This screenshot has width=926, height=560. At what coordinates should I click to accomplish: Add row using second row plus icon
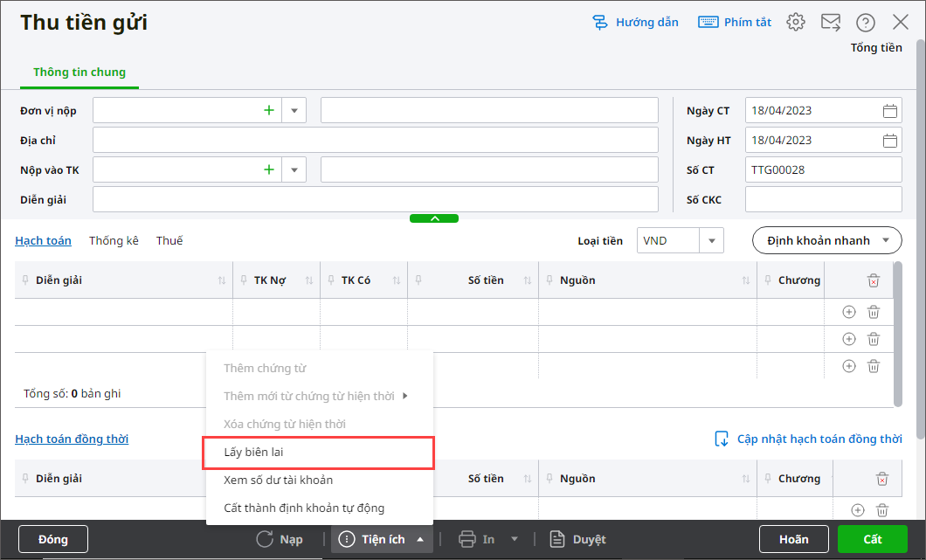coord(848,339)
